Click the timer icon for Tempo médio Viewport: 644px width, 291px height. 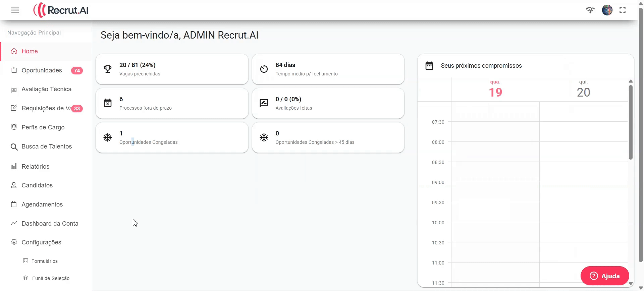pyautogui.click(x=264, y=69)
